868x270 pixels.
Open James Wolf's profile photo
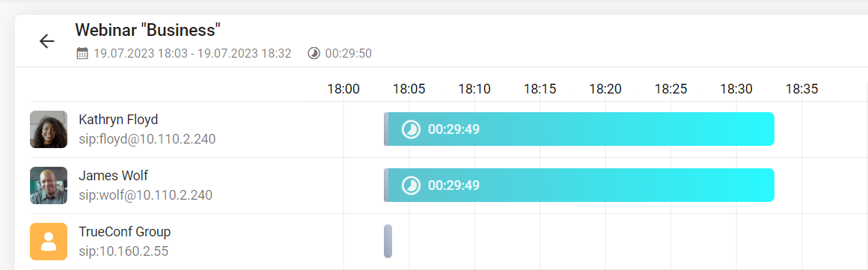[49, 185]
